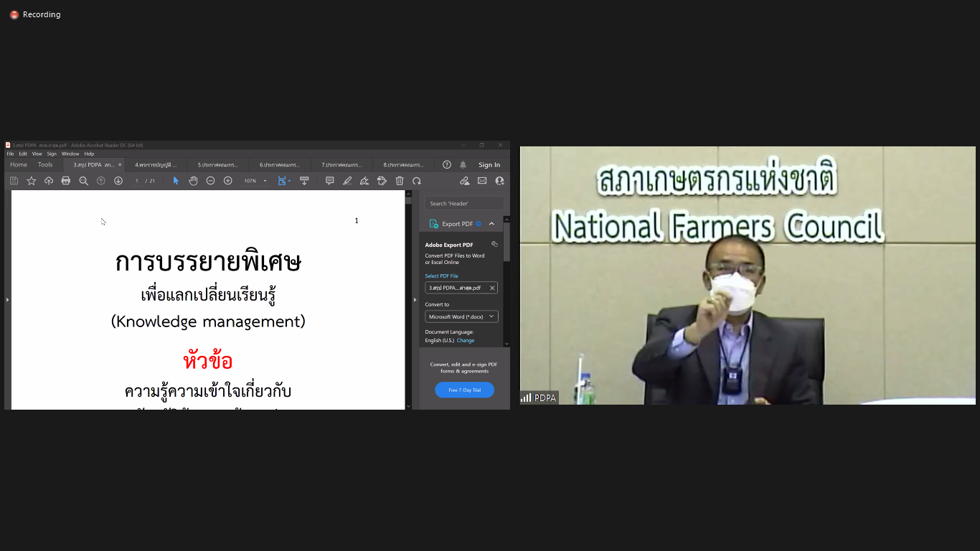
Task: Click the Select PDF File link
Action: tap(441, 275)
